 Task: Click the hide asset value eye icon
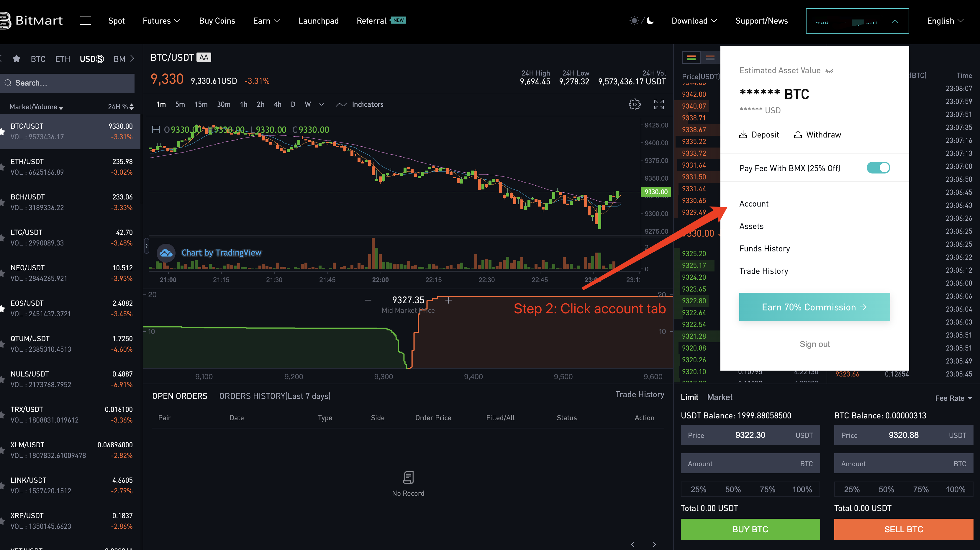pos(829,71)
